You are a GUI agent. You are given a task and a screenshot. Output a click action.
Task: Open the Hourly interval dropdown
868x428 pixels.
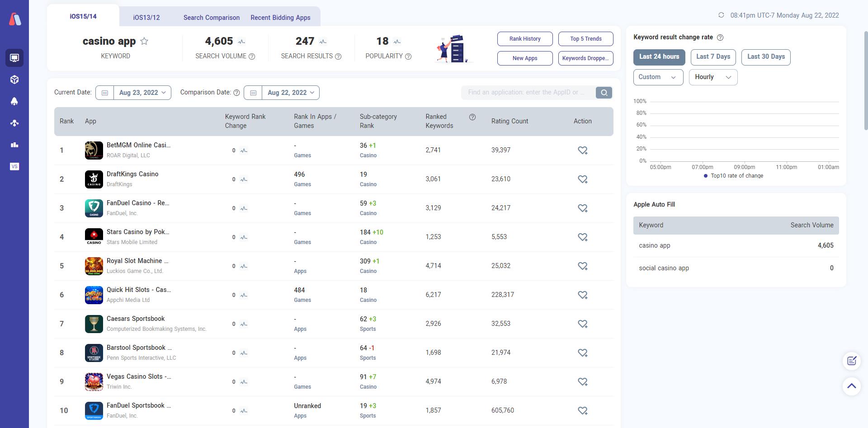(713, 77)
